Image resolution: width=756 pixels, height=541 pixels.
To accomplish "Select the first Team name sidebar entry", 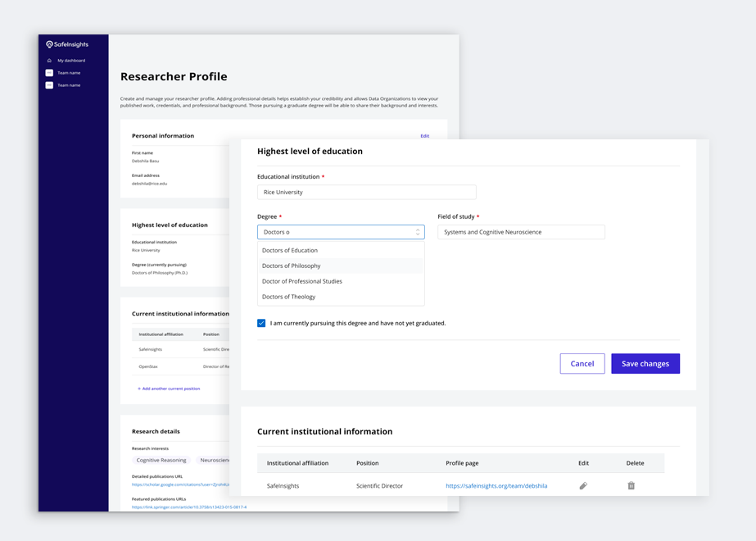I will tap(63, 73).
